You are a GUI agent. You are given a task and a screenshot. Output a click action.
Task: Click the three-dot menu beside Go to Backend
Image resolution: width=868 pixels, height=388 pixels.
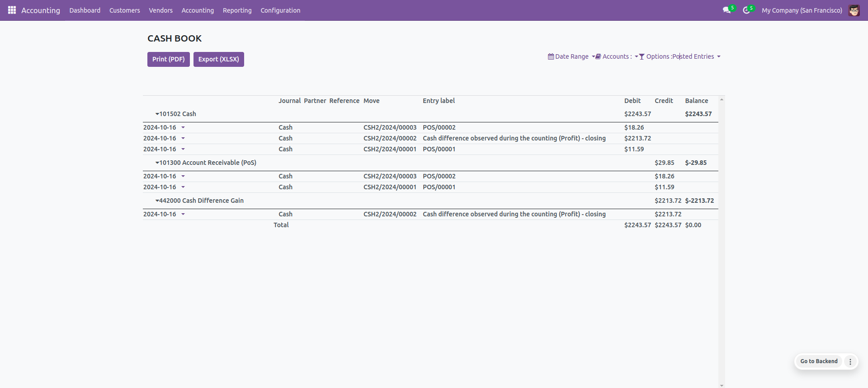pyautogui.click(x=850, y=361)
